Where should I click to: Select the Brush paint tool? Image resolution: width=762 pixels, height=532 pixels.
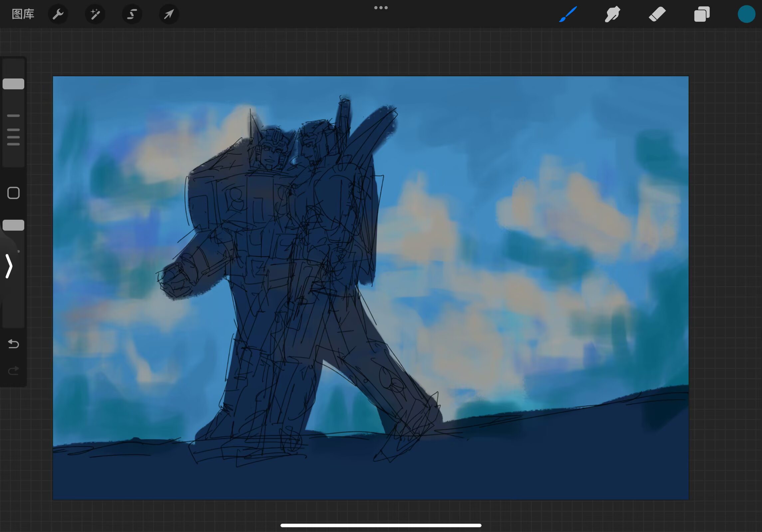568,14
